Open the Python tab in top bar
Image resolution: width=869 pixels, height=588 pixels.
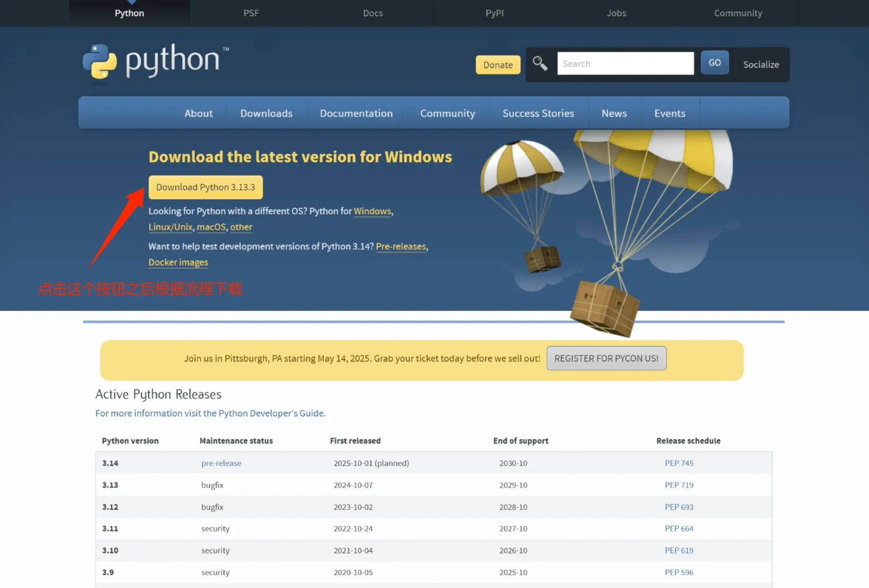129,13
